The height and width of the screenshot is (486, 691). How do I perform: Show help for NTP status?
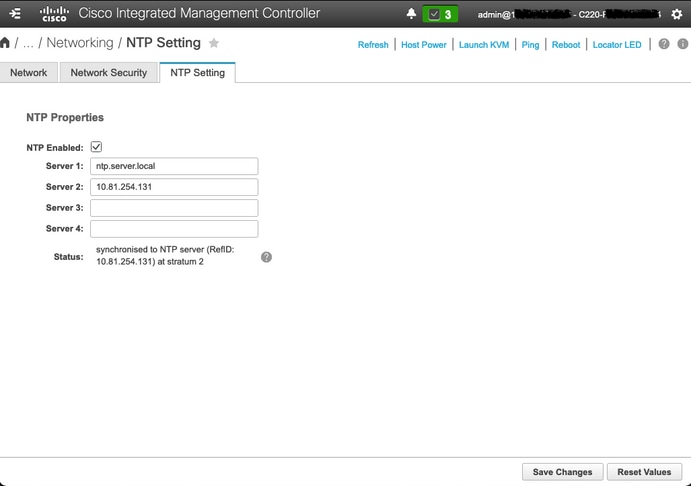(x=266, y=257)
